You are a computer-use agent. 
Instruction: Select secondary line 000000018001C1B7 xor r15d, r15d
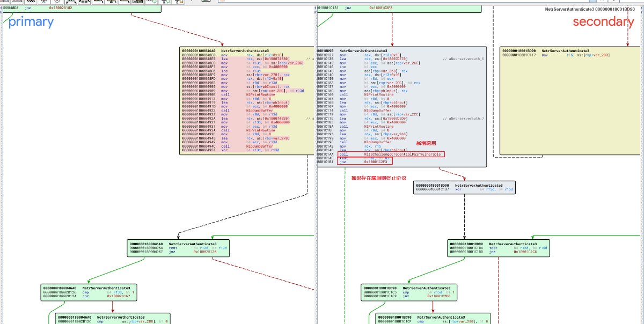(x=464, y=189)
